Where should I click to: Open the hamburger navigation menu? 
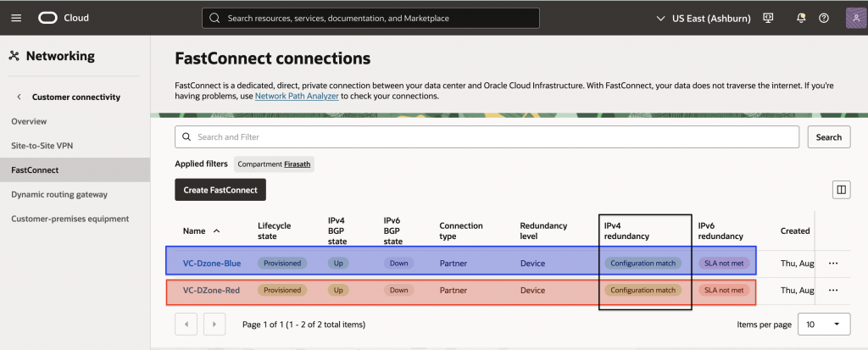tap(16, 18)
